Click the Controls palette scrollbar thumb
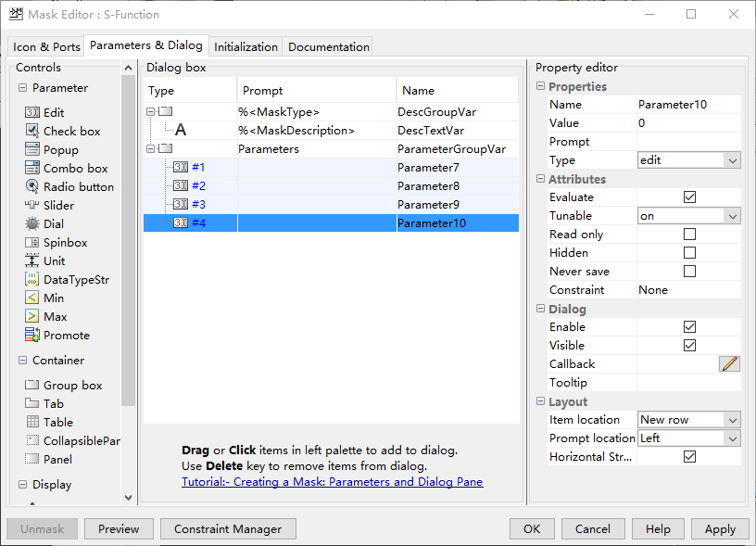 [x=128, y=240]
